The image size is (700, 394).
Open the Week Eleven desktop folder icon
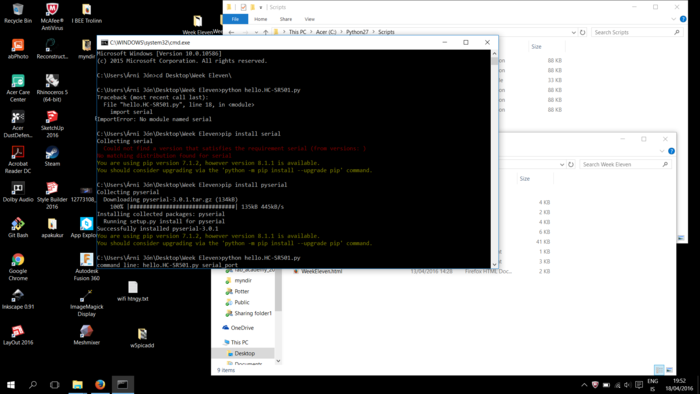tap(197, 25)
